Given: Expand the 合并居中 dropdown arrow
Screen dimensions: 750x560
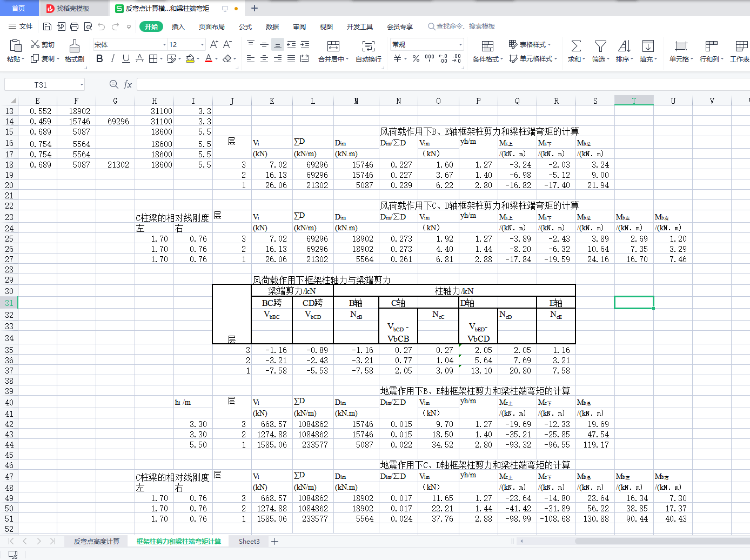Looking at the screenshot, I should 347,59.
